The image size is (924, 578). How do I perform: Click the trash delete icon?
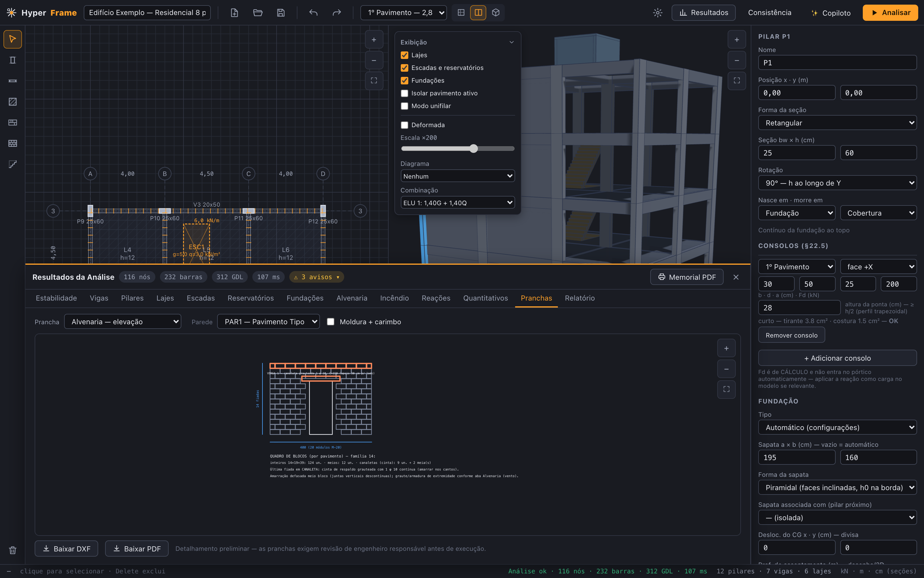pyautogui.click(x=13, y=550)
